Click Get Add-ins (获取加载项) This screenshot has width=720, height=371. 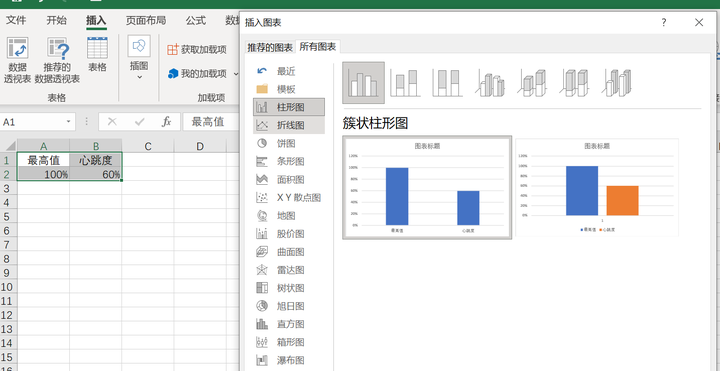(x=197, y=50)
